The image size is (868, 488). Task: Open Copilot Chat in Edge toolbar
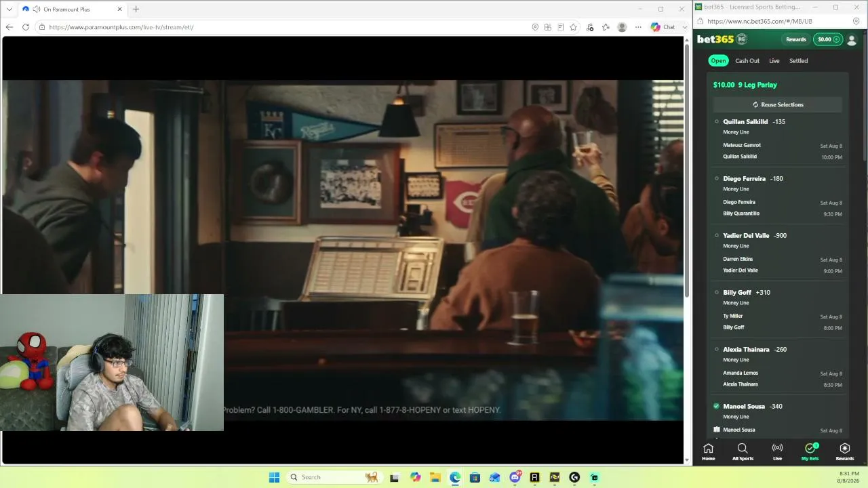(x=663, y=27)
